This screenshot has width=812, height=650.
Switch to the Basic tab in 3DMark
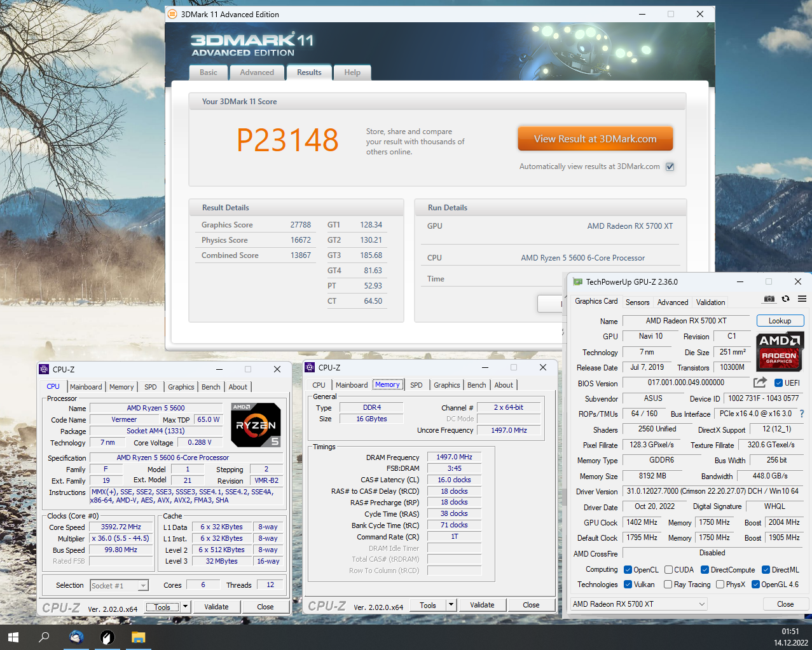[209, 72]
